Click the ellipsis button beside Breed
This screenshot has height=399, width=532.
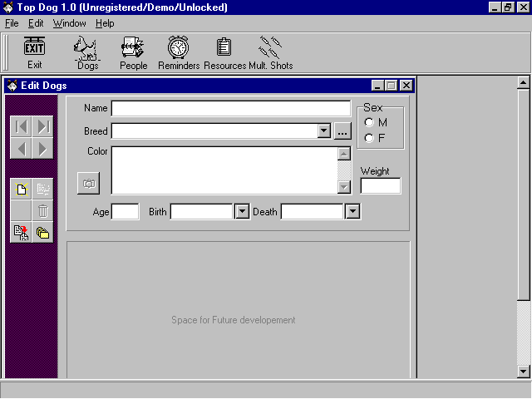click(x=343, y=131)
